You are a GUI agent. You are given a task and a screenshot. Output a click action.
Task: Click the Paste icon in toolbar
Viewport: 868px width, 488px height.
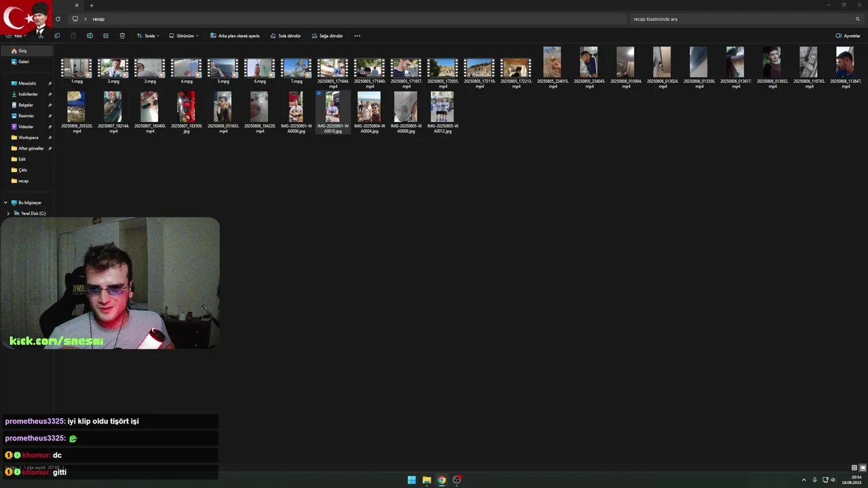click(73, 36)
